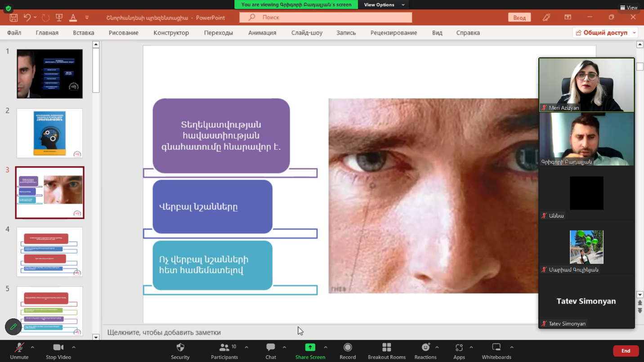Image resolution: width=644 pixels, height=362 pixels.
Task: Open the Общий доступ dropdown arrow
Action: (x=634, y=33)
